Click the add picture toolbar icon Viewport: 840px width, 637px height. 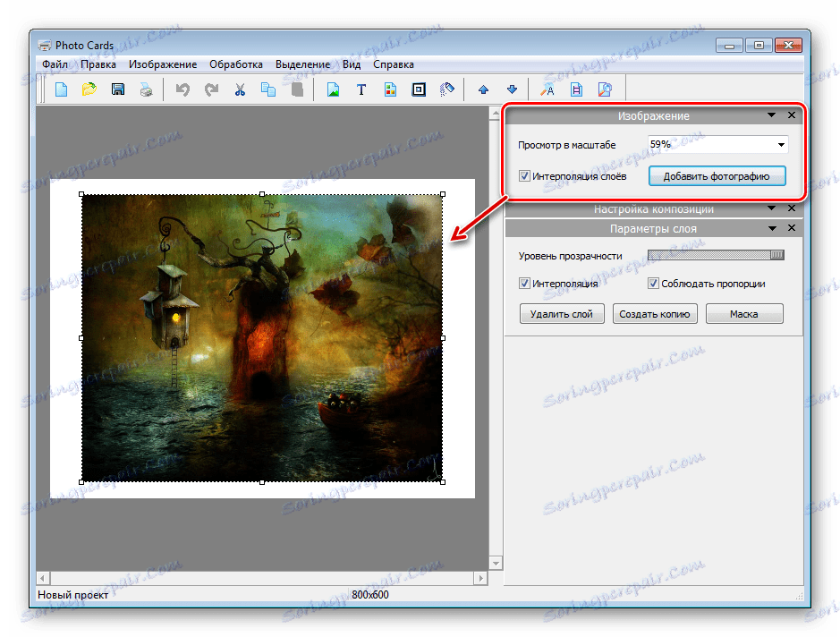(x=333, y=89)
